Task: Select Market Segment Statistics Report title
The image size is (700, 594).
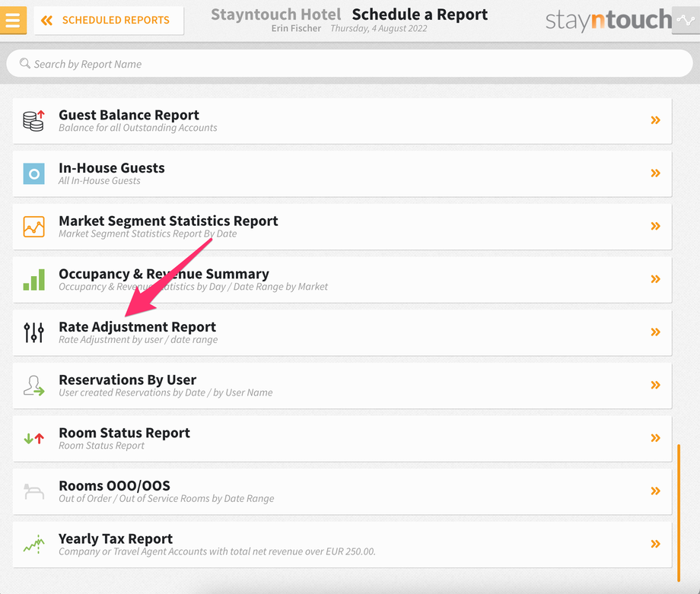Action: (168, 221)
